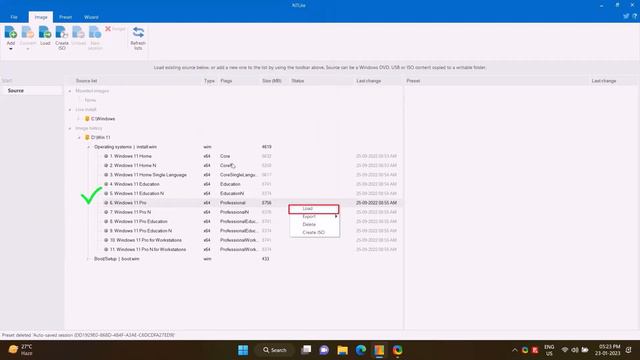The image size is (640, 360).
Task: Open File Explorer from the taskbar
Action: [x=342, y=350]
